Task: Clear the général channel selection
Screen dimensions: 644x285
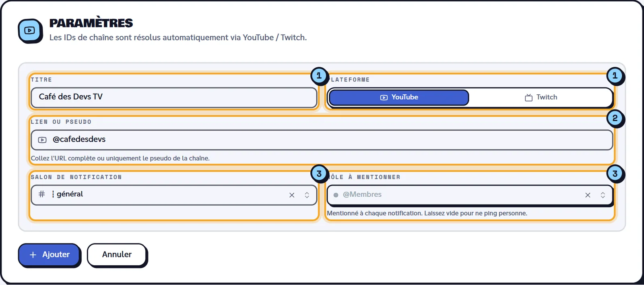Action: coord(292,195)
